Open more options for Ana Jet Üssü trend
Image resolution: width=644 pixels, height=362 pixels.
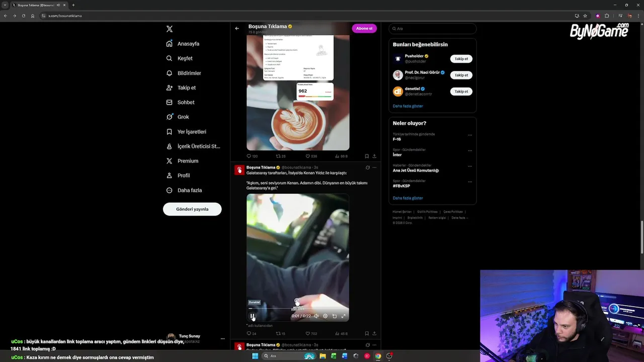(470, 166)
